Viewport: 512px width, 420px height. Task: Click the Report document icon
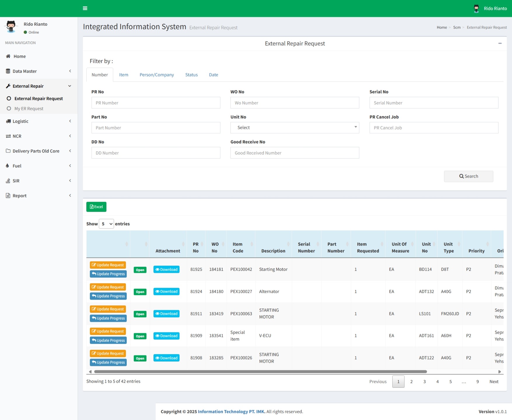8,196
